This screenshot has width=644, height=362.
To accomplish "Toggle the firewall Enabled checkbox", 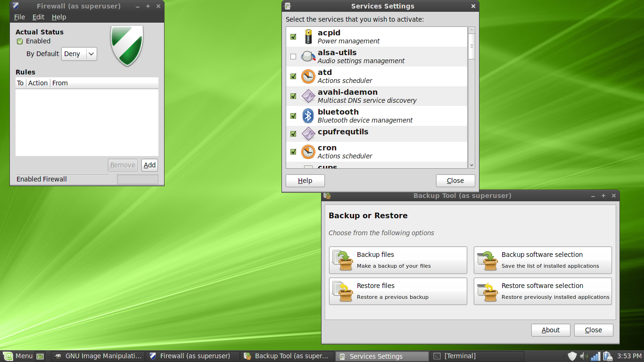I will tap(20, 41).
